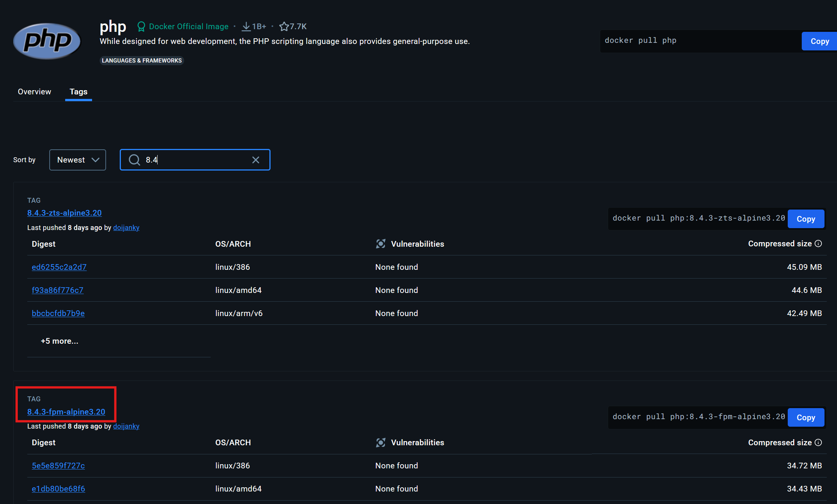
Task: Switch to the Tags tab
Action: [78, 91]
